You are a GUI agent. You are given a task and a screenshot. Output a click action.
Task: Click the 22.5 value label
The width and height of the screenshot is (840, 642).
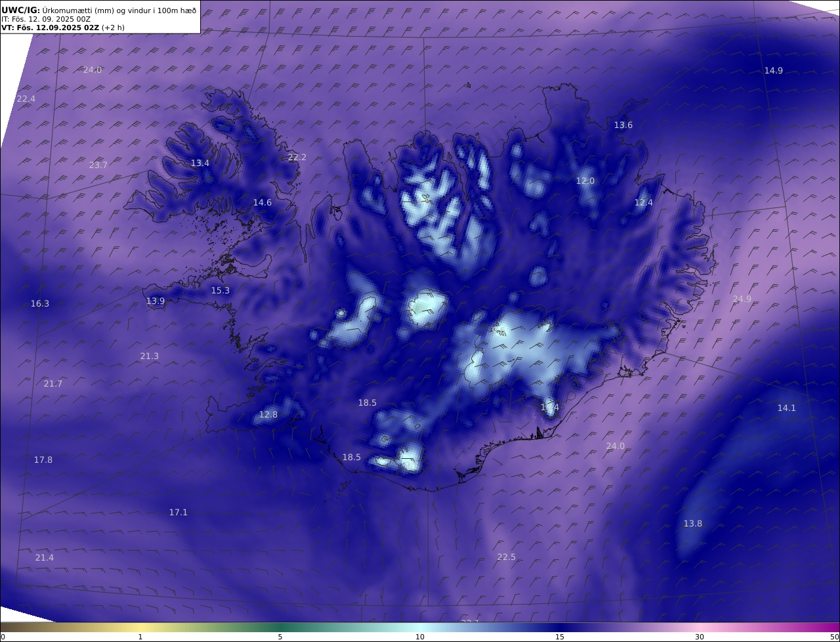(507, 557)
